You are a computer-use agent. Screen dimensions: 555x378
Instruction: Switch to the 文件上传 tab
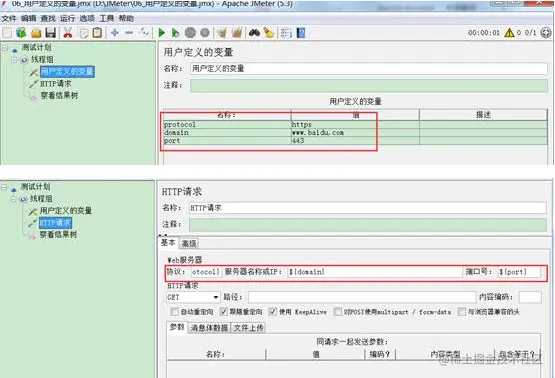click(x=248, y=328)
